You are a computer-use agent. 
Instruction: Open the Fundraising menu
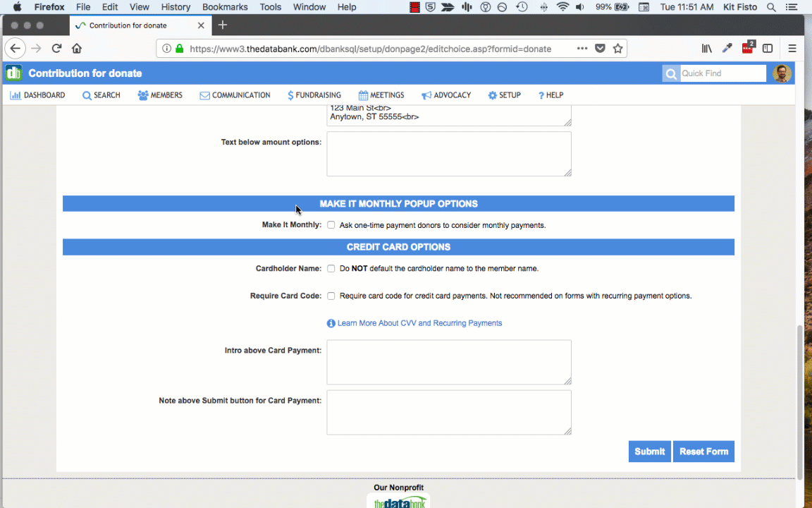tap(314, 95)
